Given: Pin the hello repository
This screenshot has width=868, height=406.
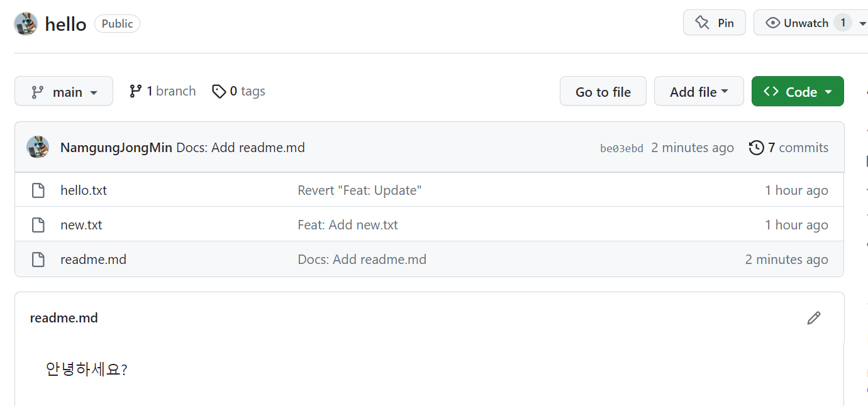Looking at the screenshot, I should click(714, 23).
